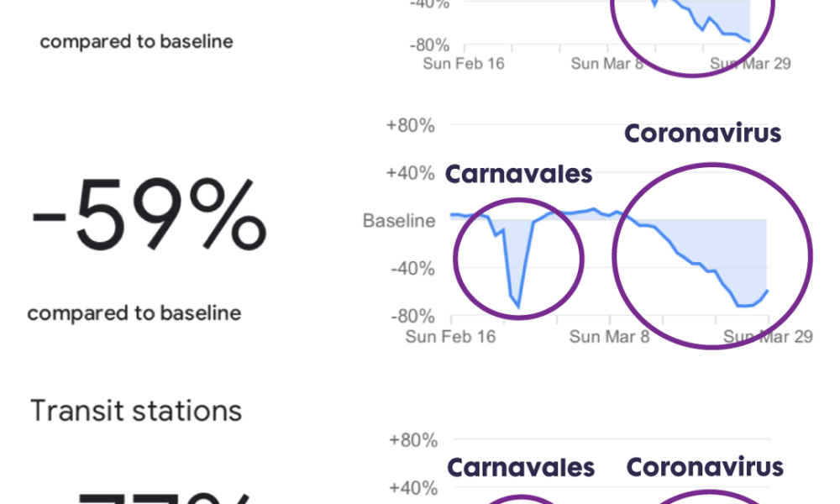This screenshot has height=504, width=840.
Task: Click the +80% axis label of the -59% chart
Action: [x=411, y=125]
